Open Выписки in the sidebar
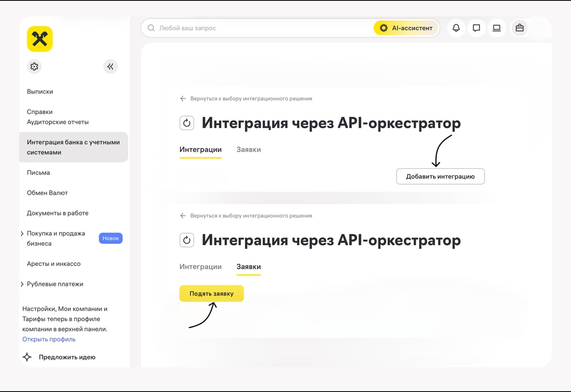 [x=40, y=92]
